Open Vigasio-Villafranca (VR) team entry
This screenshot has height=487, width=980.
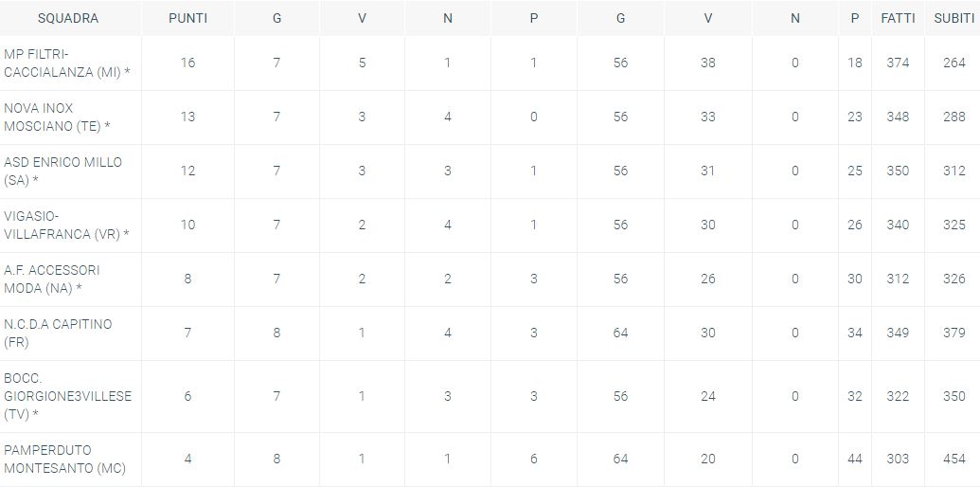point(66,225)
